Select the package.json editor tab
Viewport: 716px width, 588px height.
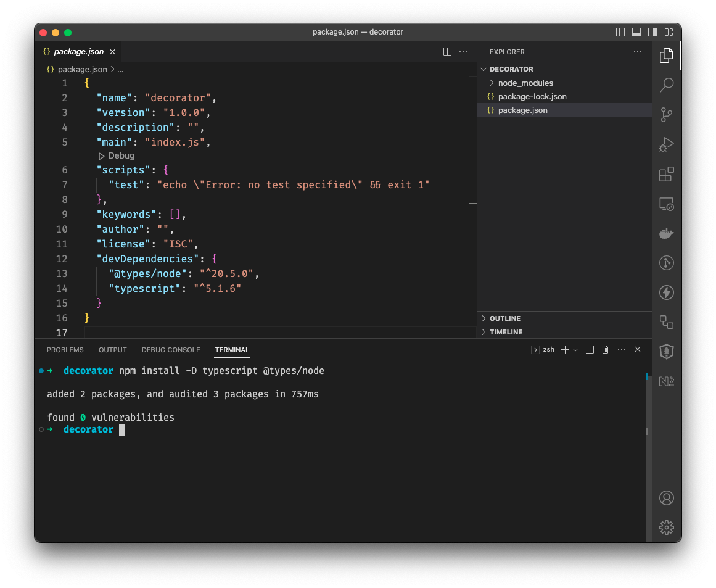pyautogui.click(x=78, y=52)
